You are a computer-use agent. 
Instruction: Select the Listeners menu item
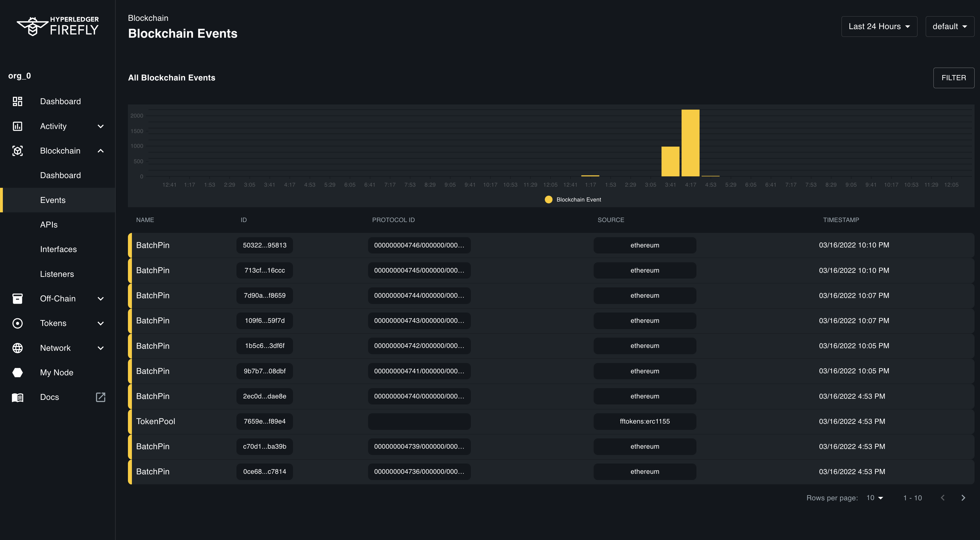tap(57, 274)
